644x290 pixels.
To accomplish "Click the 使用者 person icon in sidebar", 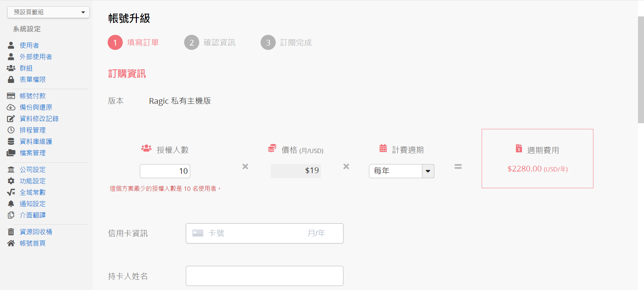I will [x=11, y=45].
